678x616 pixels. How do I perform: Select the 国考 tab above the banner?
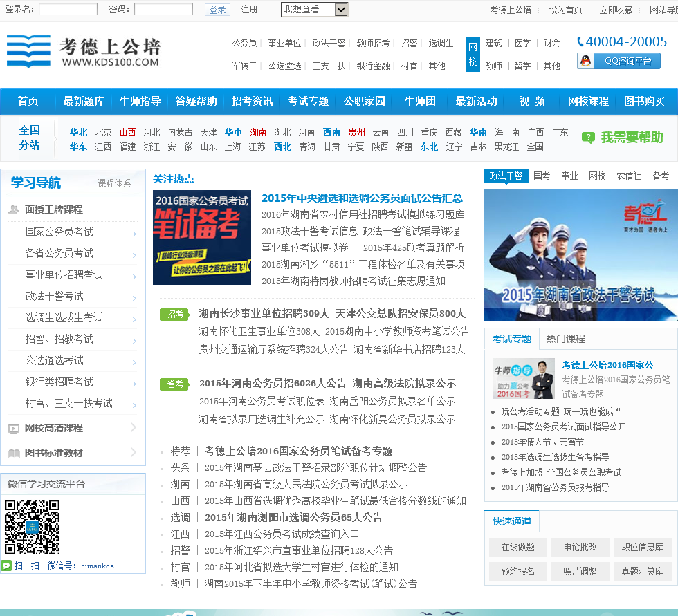tap(542, 176)
